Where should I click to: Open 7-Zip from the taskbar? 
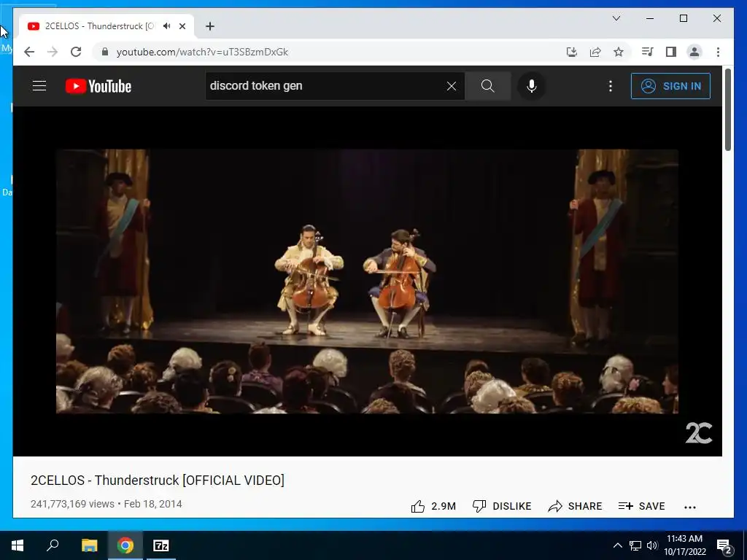161,545
